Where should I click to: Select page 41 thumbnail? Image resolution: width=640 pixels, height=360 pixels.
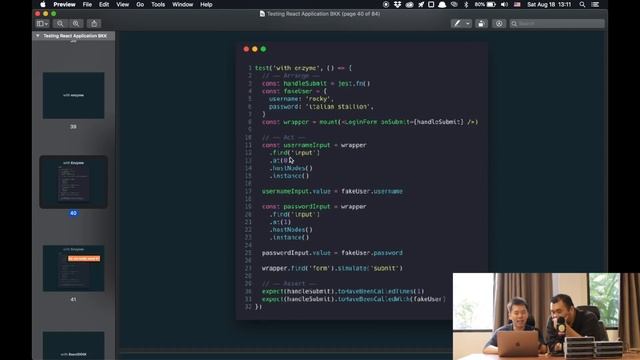73,268
